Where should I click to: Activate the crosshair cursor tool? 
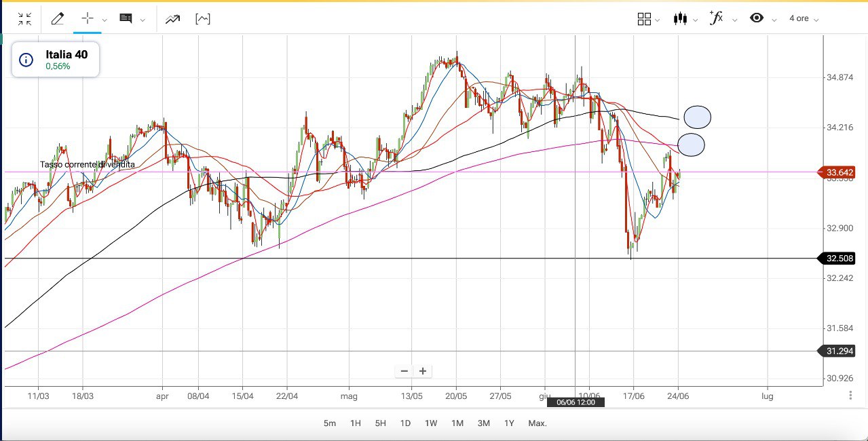click(87, 19)
